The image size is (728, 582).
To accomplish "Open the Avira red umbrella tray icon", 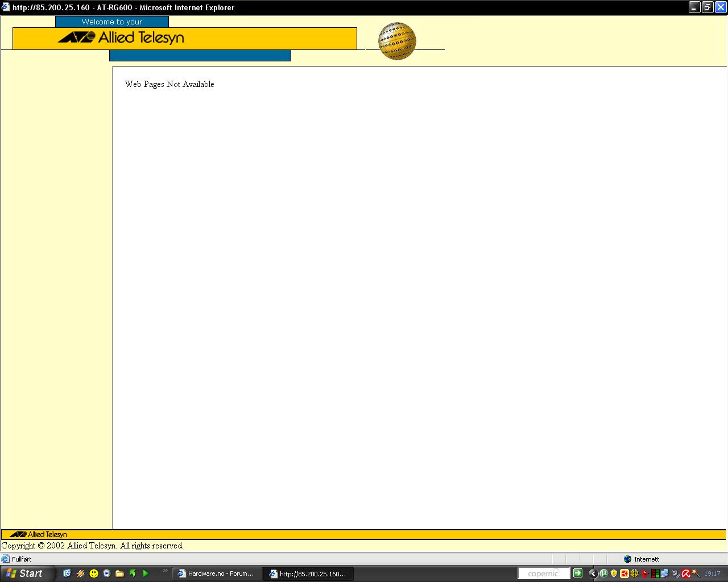I will (686, 573).
